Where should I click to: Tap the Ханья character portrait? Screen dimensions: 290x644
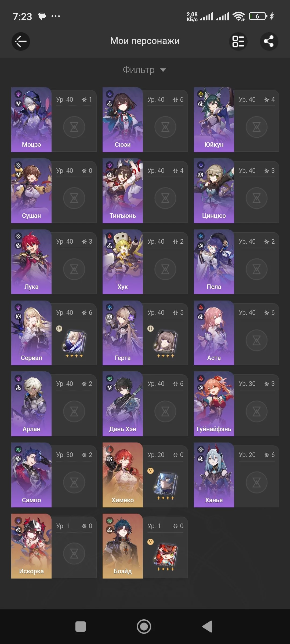(x=214, y=475)
